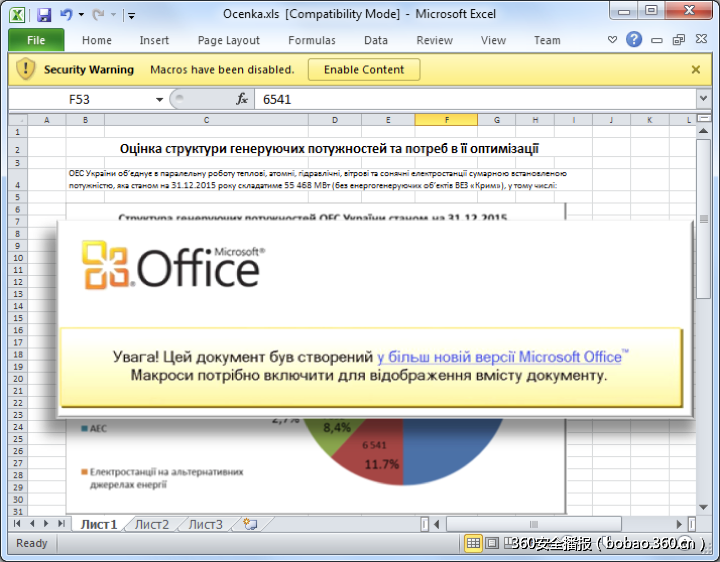The image size is (720, 562).
Task: Select column C header
Action: click(x=206, y=120)
